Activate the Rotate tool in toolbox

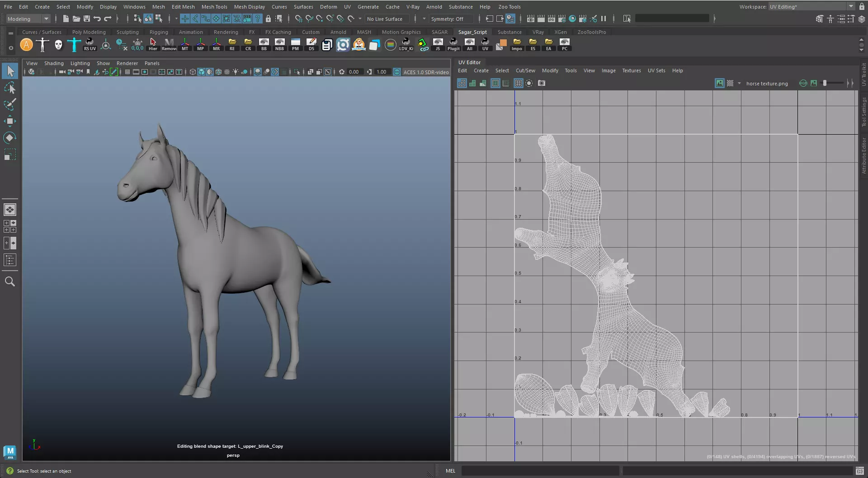click(x=10, y=138)
